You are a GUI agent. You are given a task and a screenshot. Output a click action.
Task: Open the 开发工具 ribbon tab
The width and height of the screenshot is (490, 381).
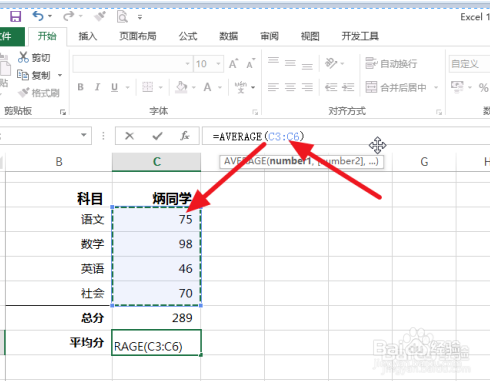(x=360, y=36)
